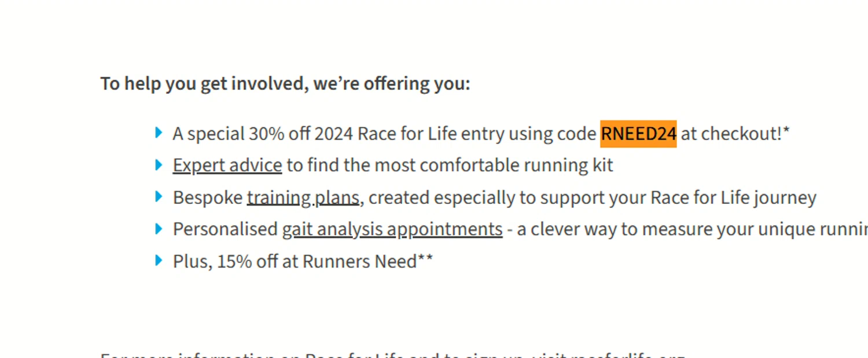
Task: Click 'Race for Life journey' in the third bullet
Action: (733, 198)
